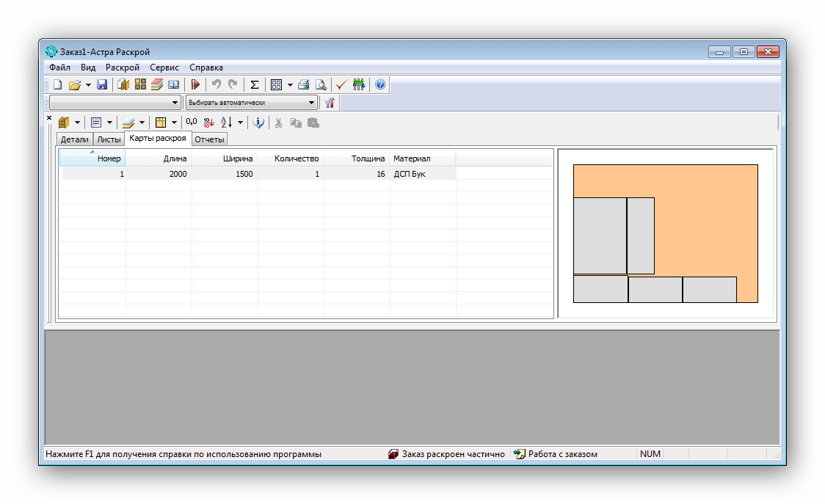825x504 pixels.
Task: Save the order with the floppy disk icon
Action: [x=103, y=84]
